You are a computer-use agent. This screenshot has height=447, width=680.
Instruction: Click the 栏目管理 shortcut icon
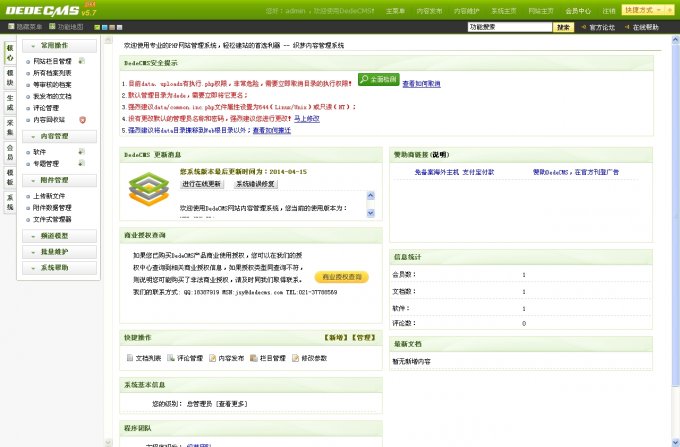254,358
